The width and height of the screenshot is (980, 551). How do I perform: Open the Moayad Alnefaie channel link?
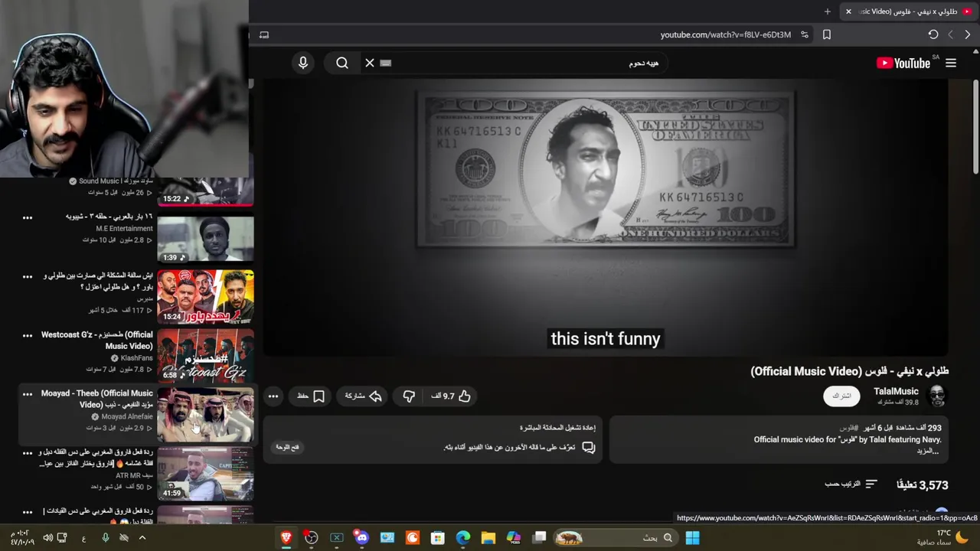point(127,416)
